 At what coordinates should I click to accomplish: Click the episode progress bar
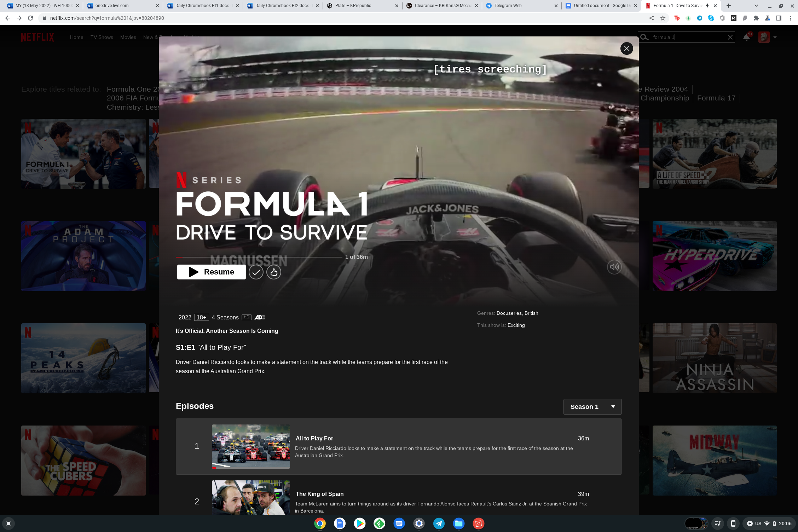point(259,257)
